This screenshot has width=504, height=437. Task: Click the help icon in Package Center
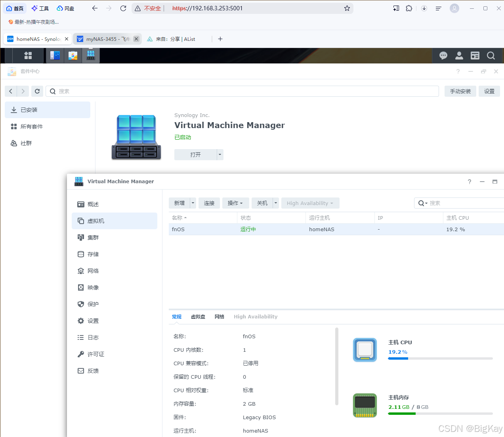point(458,71)
